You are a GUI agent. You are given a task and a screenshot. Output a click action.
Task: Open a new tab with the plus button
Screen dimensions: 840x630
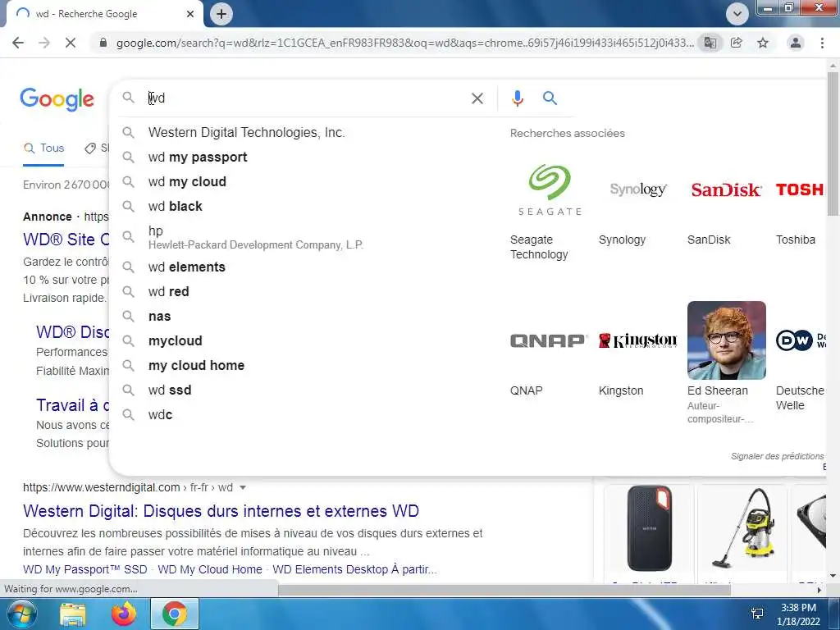pos(221,14)
